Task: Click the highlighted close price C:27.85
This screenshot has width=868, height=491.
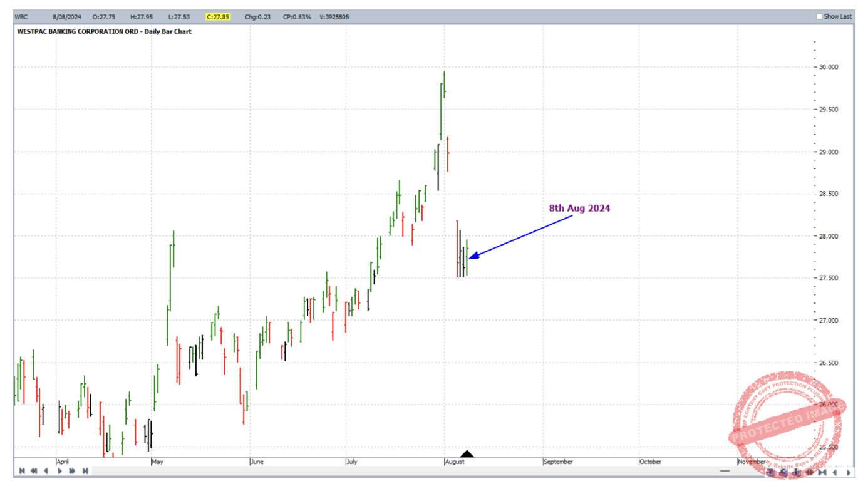Action: point(219,17)
